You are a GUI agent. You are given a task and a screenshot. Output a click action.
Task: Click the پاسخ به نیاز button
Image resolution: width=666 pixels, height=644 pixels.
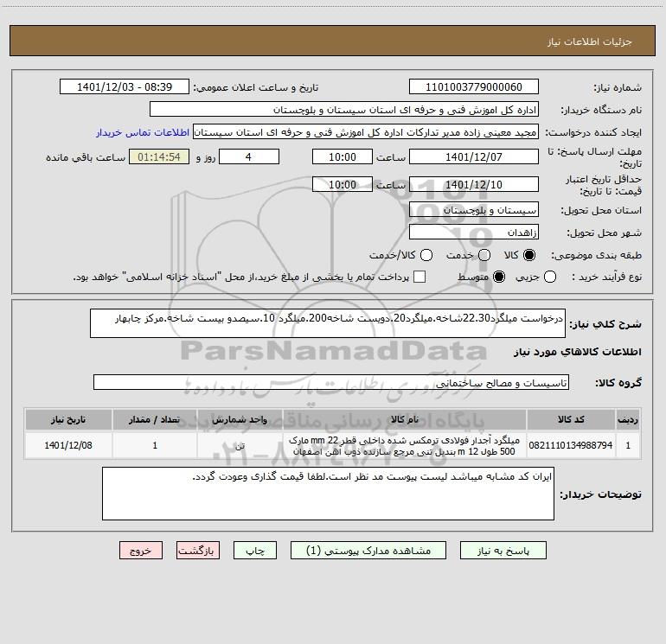pos(503,550)
